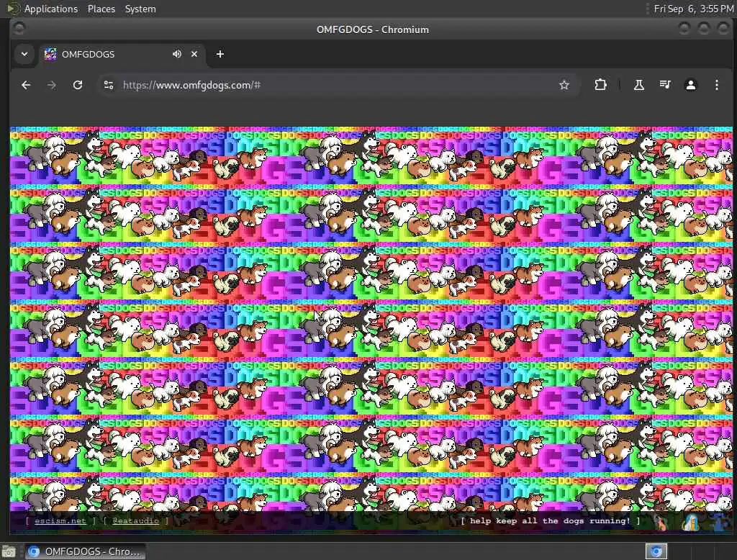
Task: Open the media controls icon
Action: (664, 85)
